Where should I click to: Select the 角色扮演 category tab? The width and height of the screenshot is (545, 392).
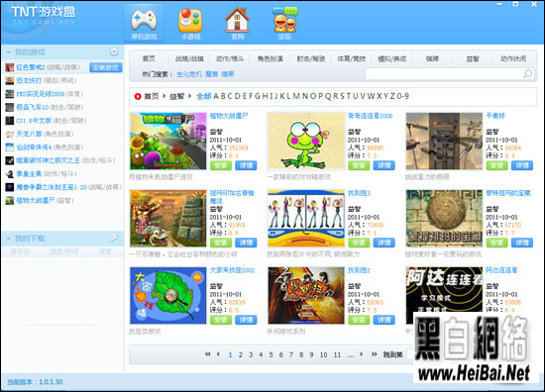271,58
